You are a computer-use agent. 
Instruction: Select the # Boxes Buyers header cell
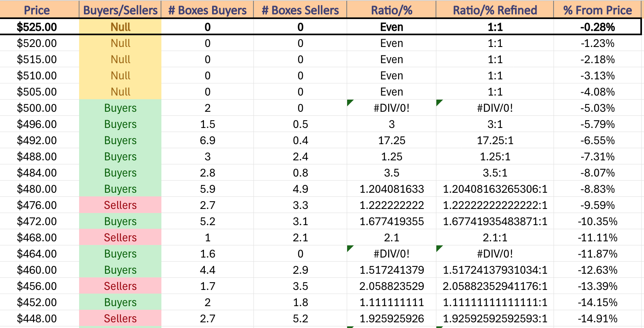click(x=207, y=10)
